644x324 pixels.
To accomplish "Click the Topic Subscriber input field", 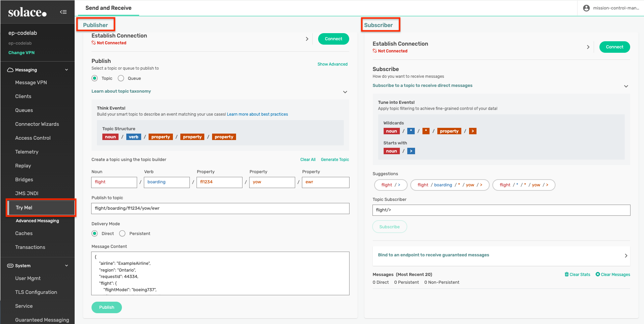I will coord(501,210).
